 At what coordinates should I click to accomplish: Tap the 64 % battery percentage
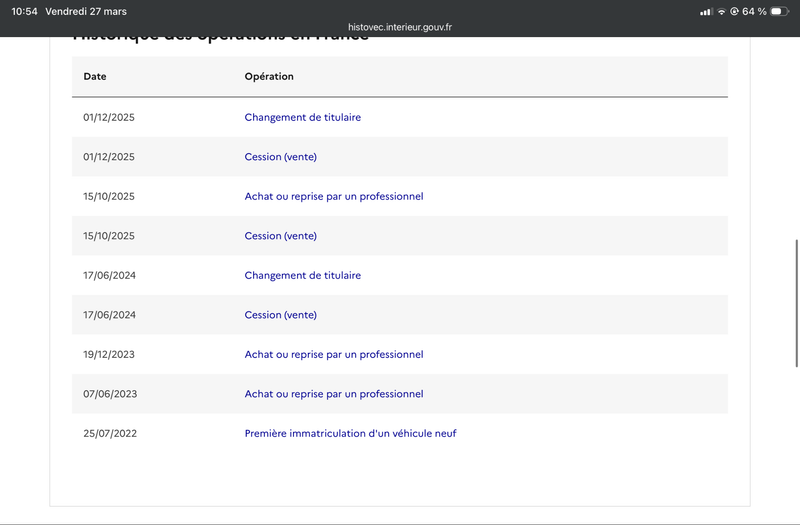(754, 11)
